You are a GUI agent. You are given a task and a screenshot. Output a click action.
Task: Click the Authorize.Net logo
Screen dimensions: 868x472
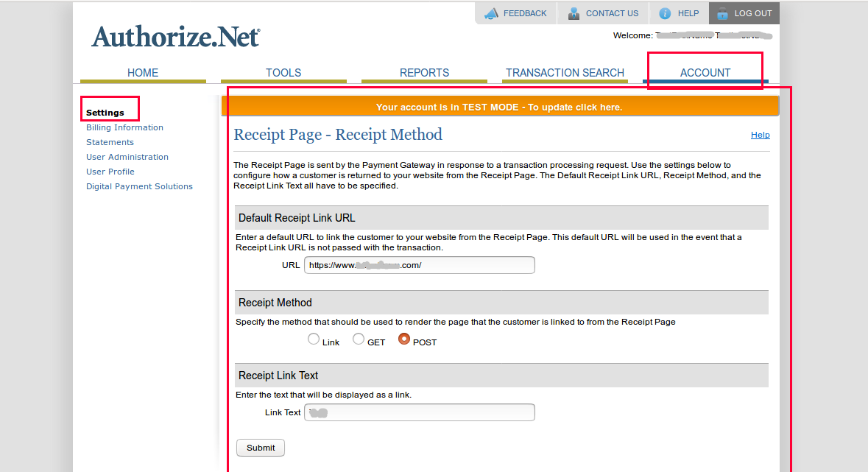[175, 37]
